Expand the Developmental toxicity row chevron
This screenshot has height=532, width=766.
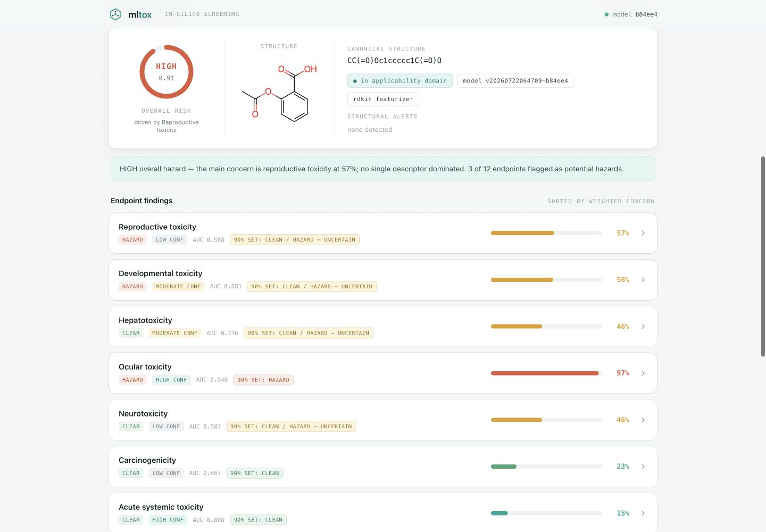click(x=643, y=280)
